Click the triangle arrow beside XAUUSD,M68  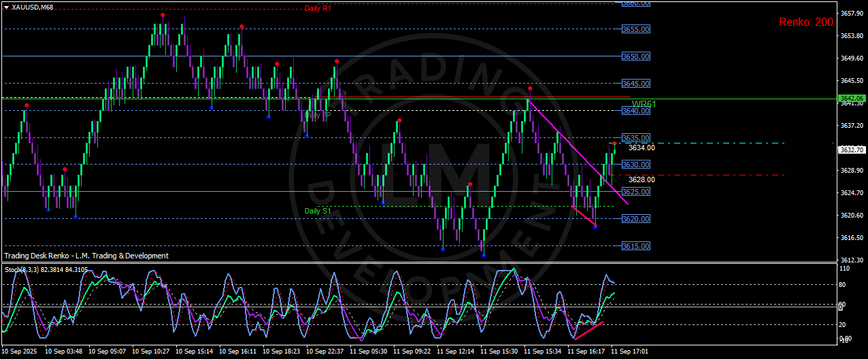(x=6, y=7)
